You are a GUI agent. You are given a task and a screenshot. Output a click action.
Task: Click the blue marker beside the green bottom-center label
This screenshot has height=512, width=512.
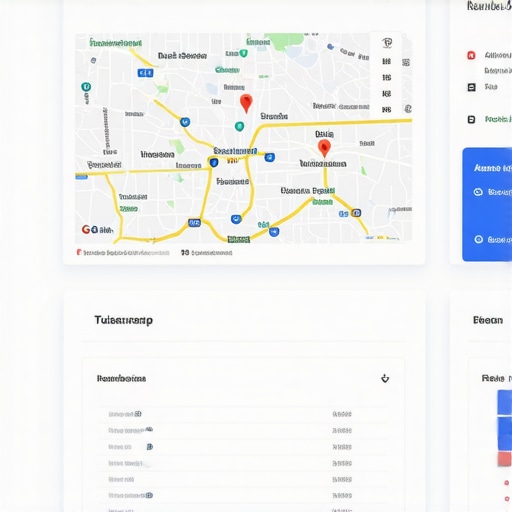point(274,232)
